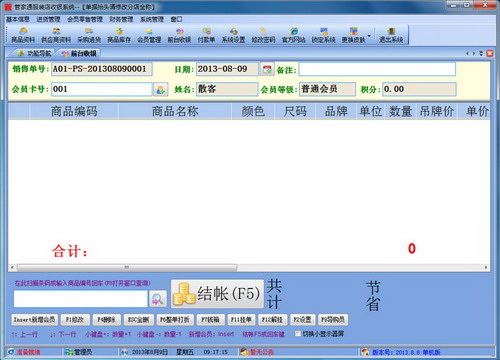500x360 pixels.
Task: Click 管理员 user status bar entry
Action: tap(79, 352)
